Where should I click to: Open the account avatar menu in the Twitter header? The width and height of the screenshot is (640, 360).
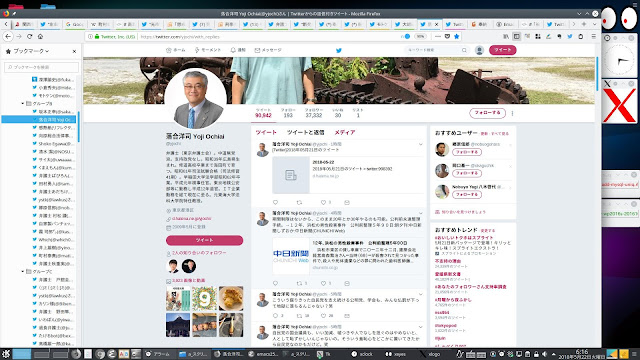tap(479, 50)
